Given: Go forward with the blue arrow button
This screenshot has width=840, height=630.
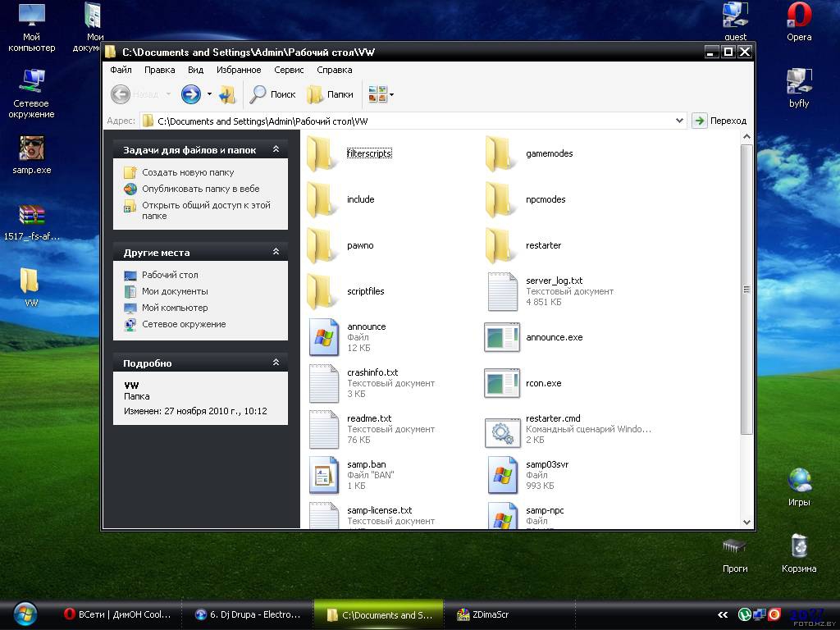Looking at the screenshot, I should 190,94.
